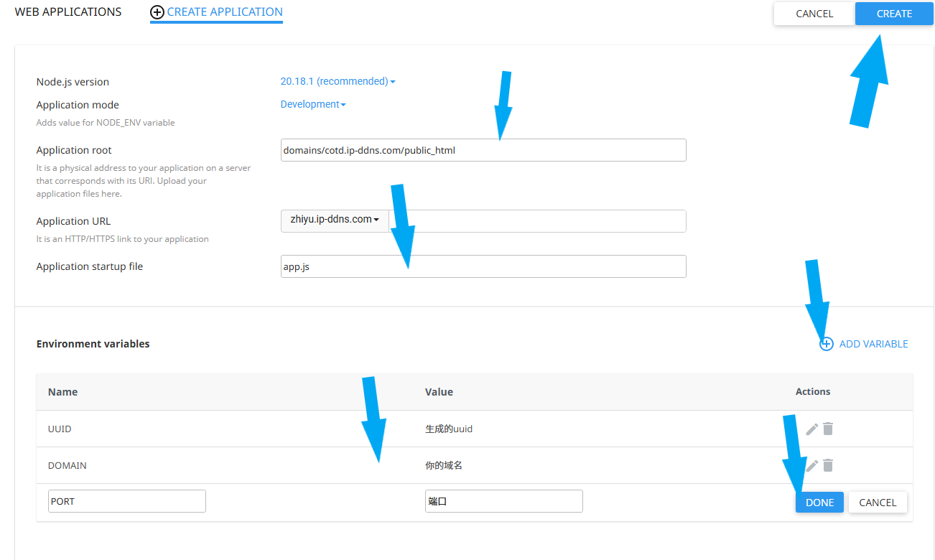Expand the Application mode Development dropdown
Screen dimensions: 935x560
(x=313, y=104)
